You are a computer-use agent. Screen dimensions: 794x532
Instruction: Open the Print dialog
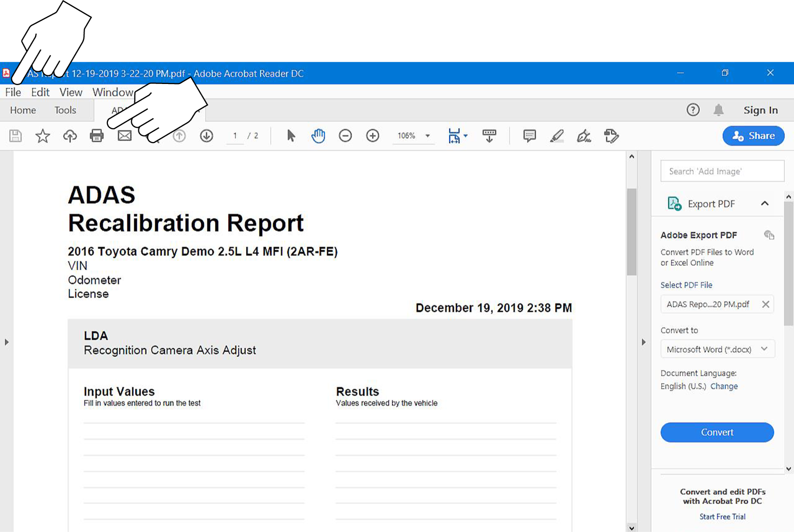pos(96,135)
